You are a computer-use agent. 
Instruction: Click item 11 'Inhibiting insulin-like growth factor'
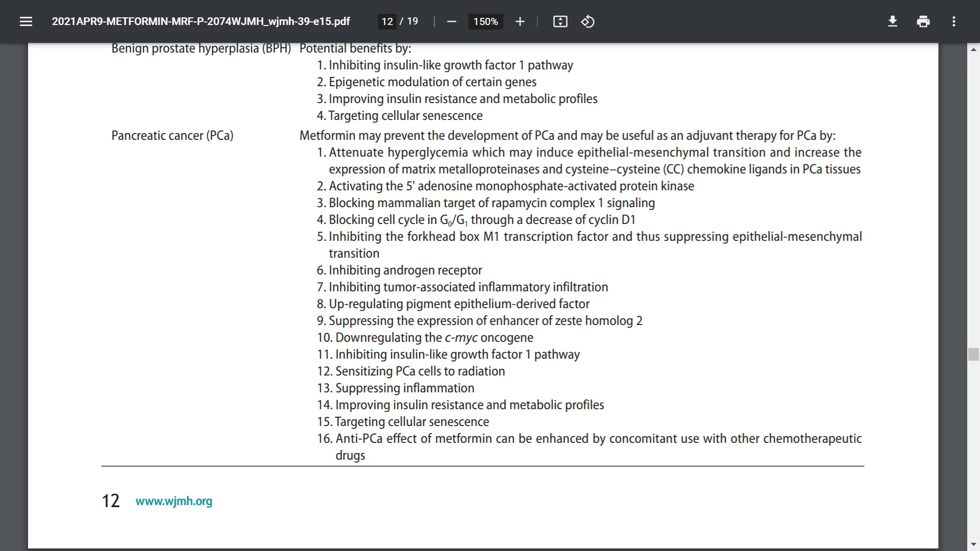[x=448, y=355]
